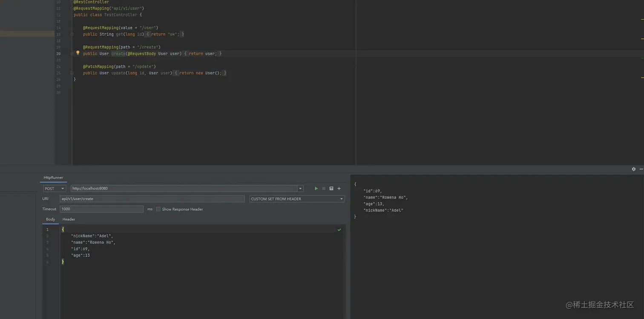Expand the folded update method on line 25
The height and width of the screenshot is (319, 644).
pyautogui.click(x=72, y=73)
